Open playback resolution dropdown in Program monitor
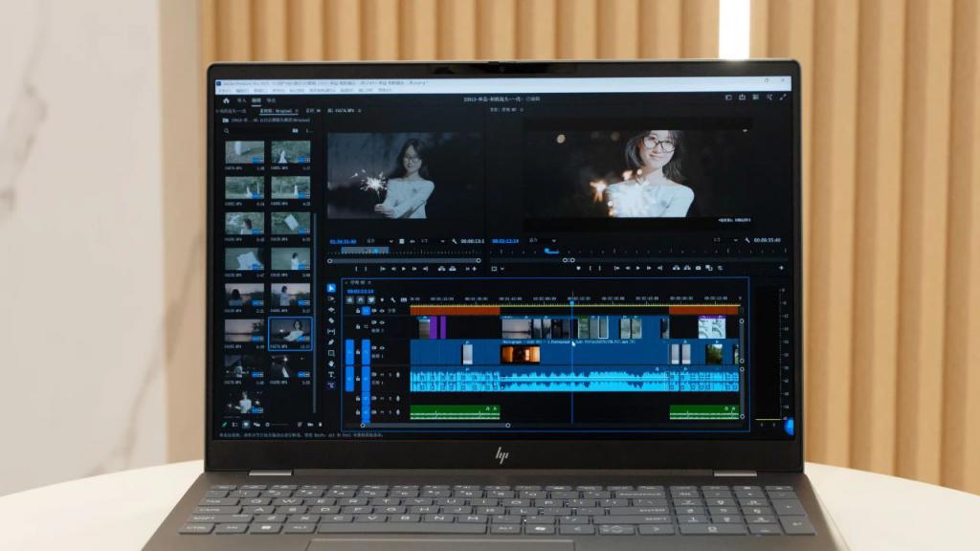Viewport: 980px width, 551px height. (725, 240)
